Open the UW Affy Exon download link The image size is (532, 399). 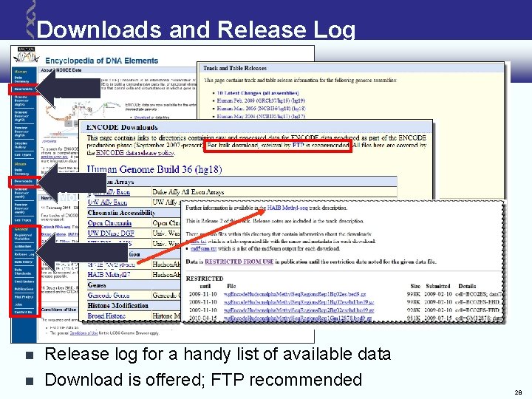pyautogui.click(x=107, y=202)
